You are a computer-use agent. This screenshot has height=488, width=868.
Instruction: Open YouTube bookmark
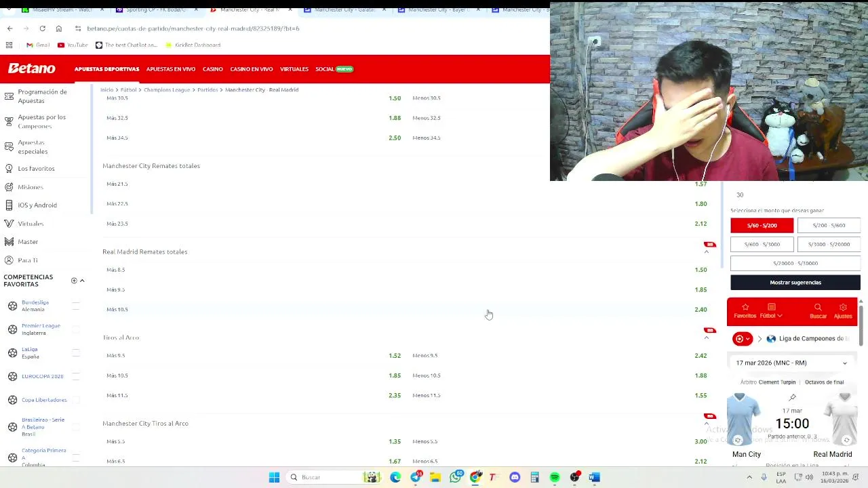click(x=73, y=45)
